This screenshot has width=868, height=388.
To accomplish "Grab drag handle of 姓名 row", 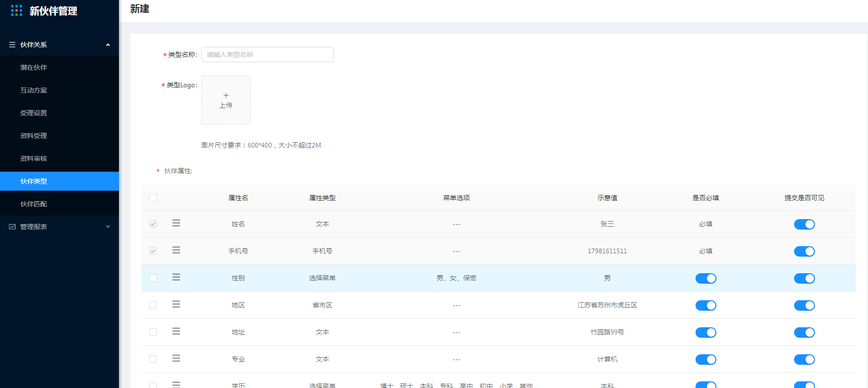I will [176, 223].
